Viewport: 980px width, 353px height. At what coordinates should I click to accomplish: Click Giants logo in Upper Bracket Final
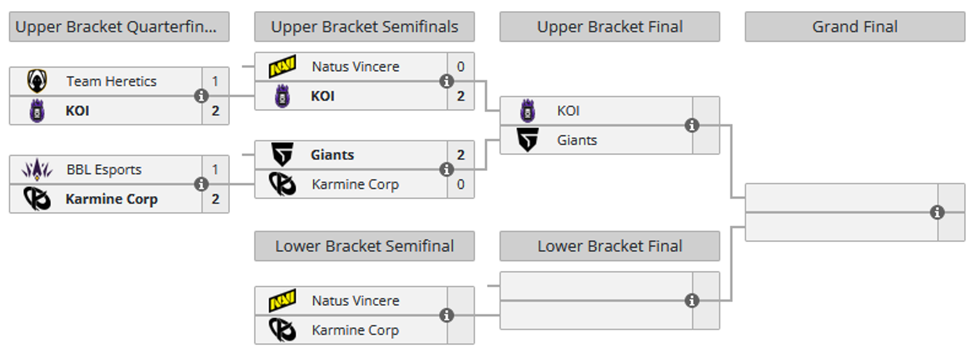[527, 140]
